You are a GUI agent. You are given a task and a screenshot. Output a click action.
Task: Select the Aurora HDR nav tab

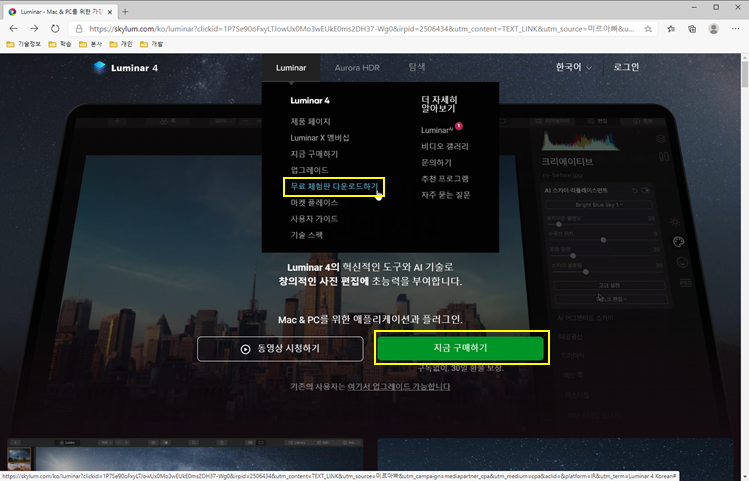point(357,68)
